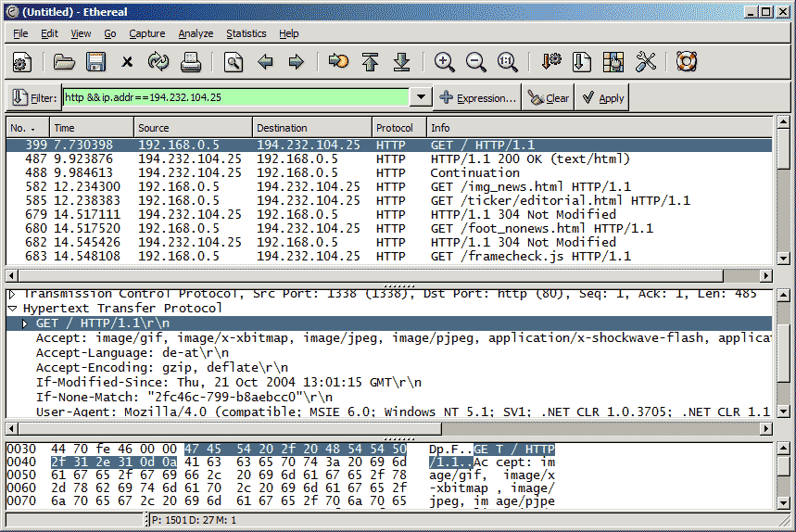Zoom out on packet text
Image resolution: width=796 pixels, height=532 pixels.
coord(475,62)
